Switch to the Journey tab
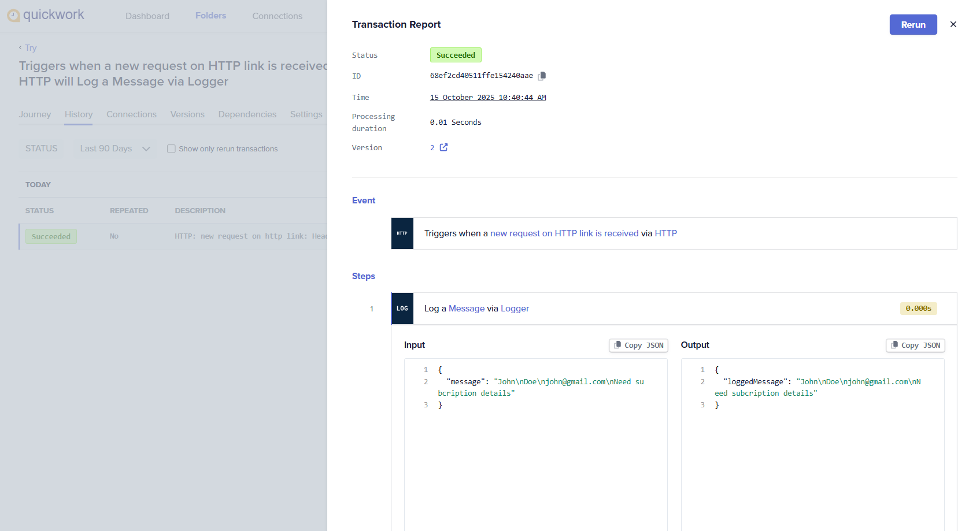 click(35, 114)
